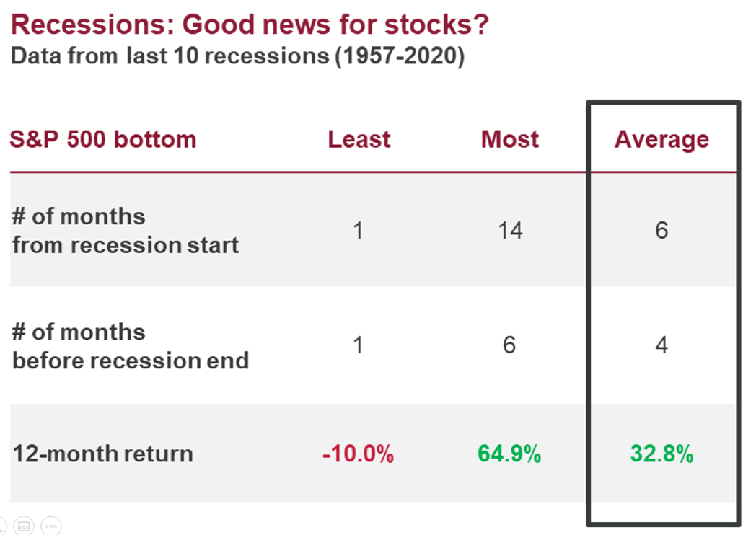Select the 'Most' column header
Viewport: 756px width, 535px height.
[x=509, y=139]
